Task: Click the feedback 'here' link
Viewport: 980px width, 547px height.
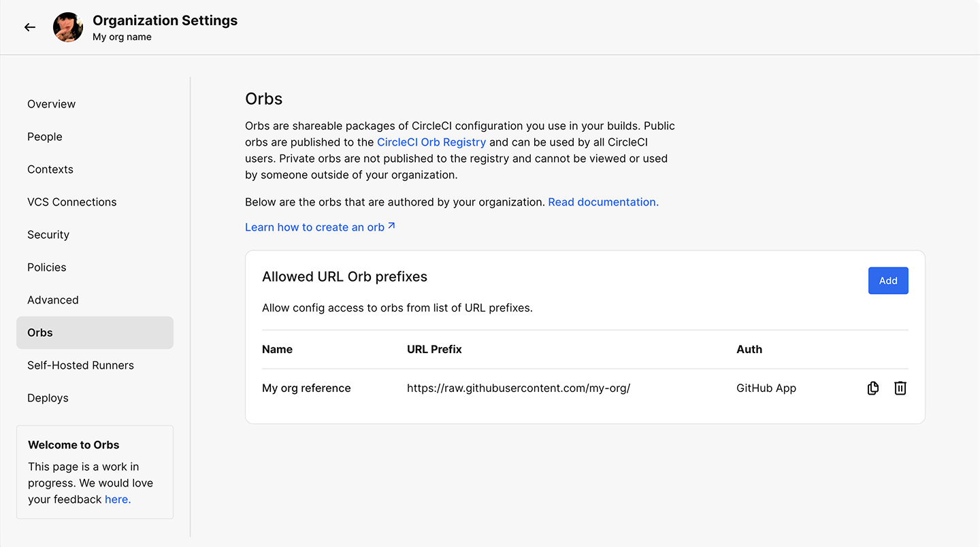Action: click(118, 499)
